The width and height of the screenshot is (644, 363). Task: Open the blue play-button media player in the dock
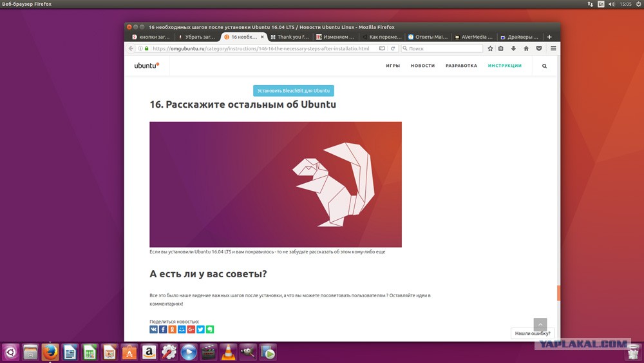pyautogui.click(x=189, y=352)
